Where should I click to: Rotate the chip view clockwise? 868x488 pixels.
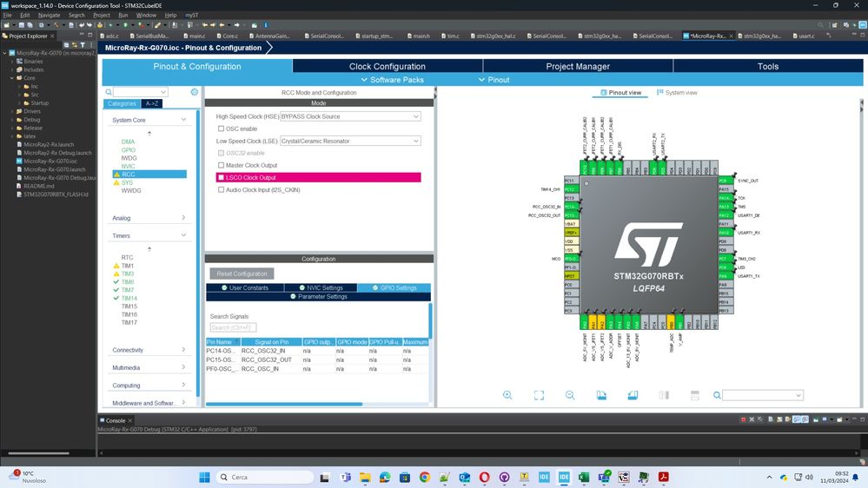601,395
